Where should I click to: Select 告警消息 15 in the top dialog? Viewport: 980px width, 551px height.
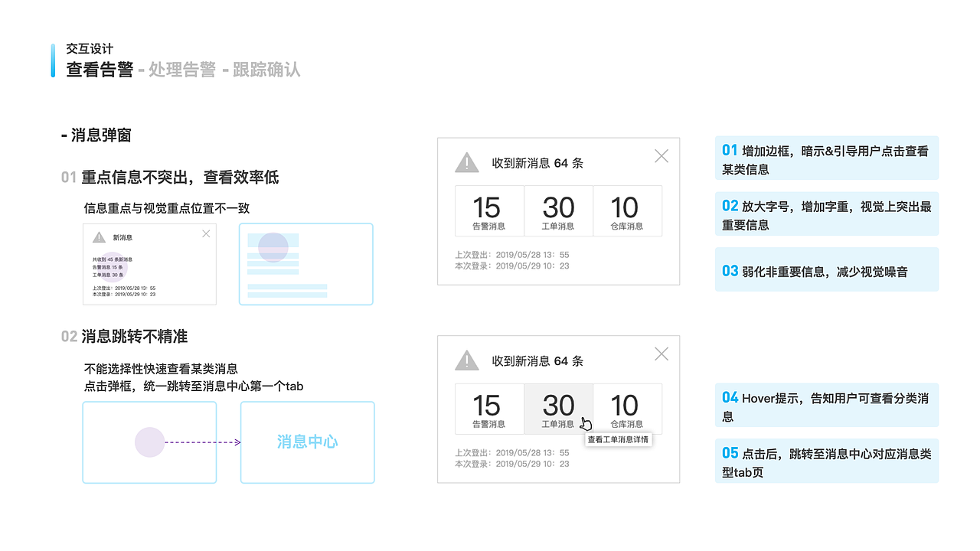pyautogui.click(x=489, y=210)
